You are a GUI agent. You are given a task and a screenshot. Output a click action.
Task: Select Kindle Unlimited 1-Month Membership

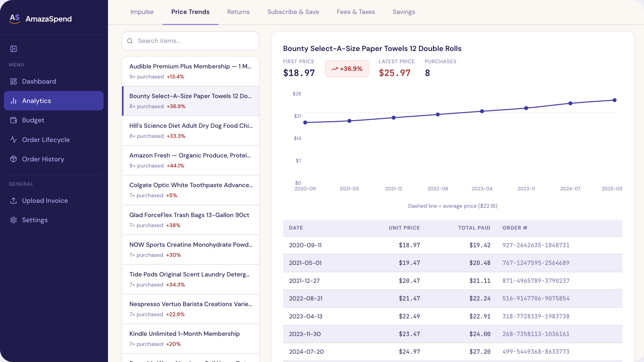click(190, 338)
